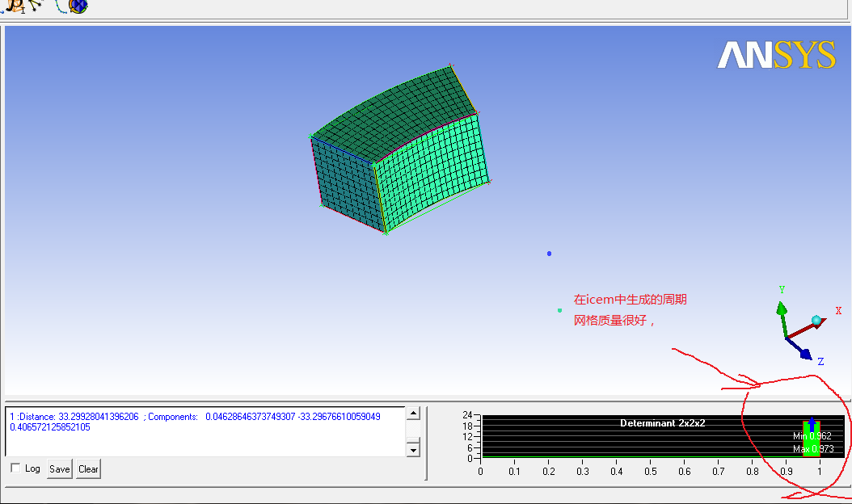Click the ANSYS logo in the viewport

click(x=776, y=55)
